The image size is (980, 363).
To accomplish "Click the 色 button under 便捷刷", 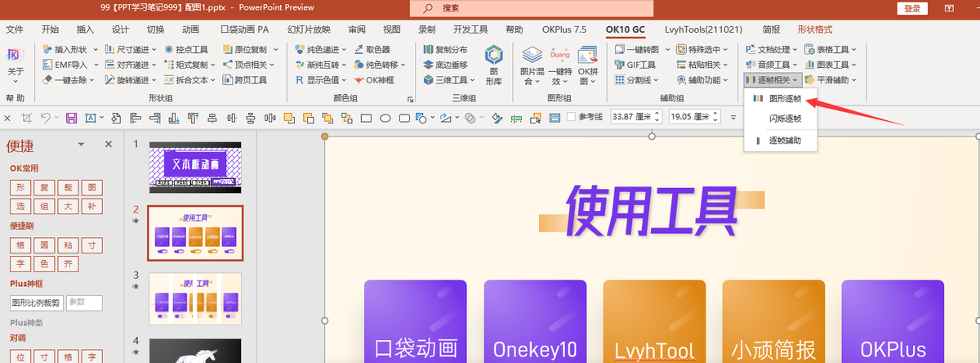I will click(x=44, y=264).
